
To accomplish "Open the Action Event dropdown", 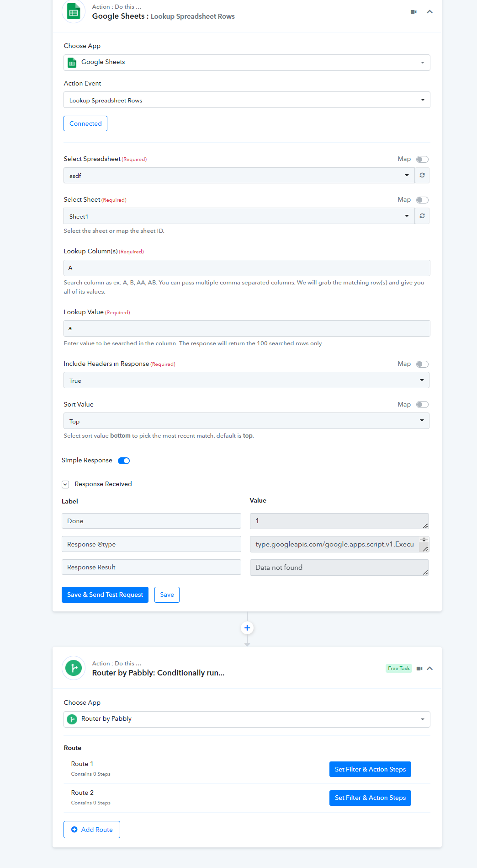I will pos(247,100).
